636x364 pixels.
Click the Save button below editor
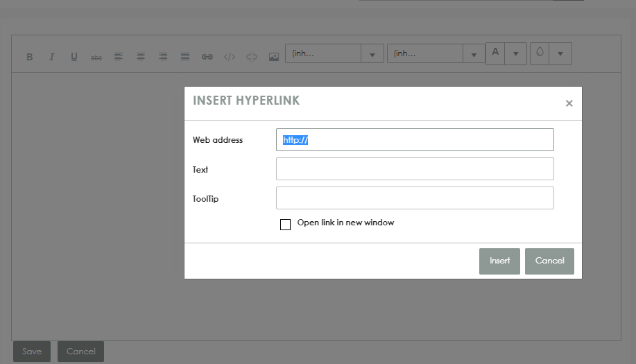pos(32,352)
